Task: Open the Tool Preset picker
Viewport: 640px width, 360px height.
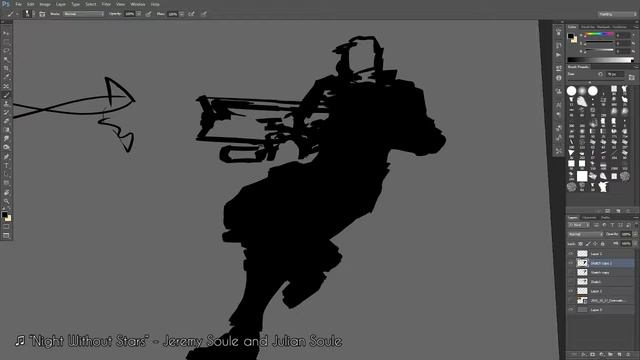Action: [12, 14]
